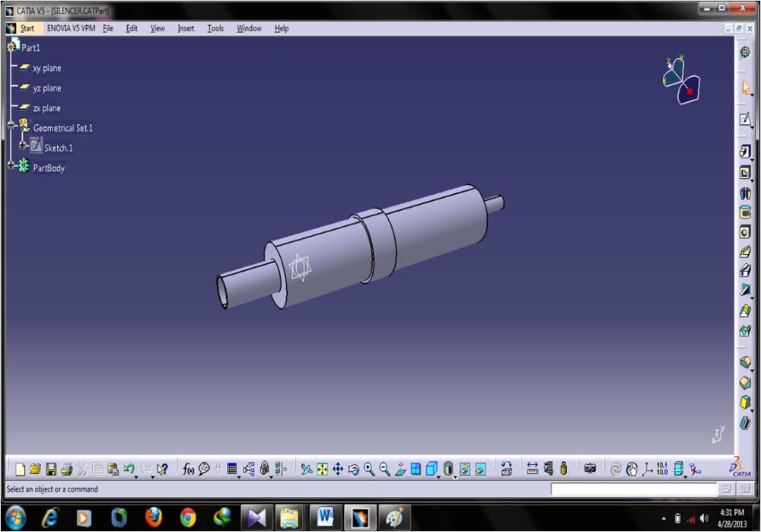Image resolution: width=761 pixels, height=532 pixels.
Task: Click the Normal View icon
Action: (400, 469)
